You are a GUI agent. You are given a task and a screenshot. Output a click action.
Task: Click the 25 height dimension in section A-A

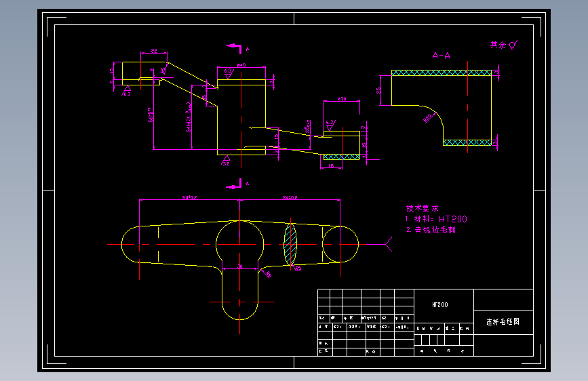[x=378, y=90]
